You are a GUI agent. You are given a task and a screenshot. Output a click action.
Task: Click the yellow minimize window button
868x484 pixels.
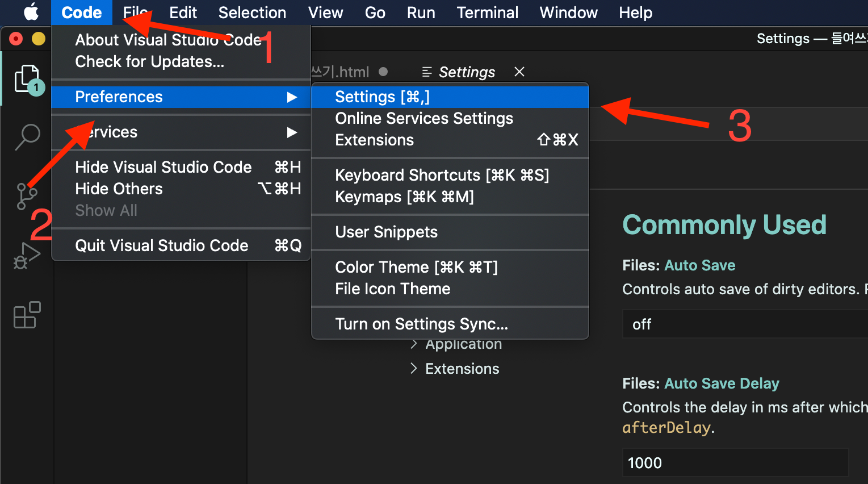39,39
